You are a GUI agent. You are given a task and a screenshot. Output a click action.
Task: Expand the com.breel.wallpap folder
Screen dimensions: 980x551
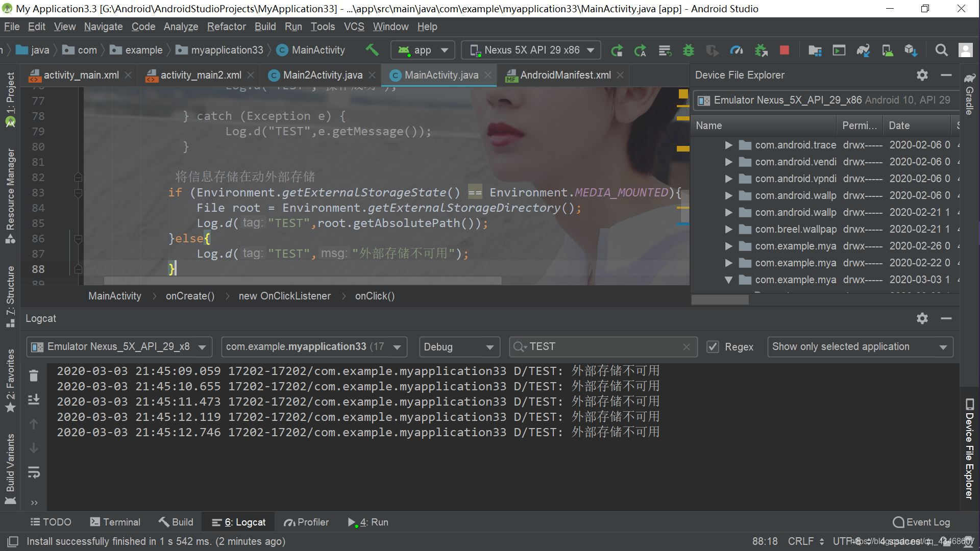coord(728,230)
